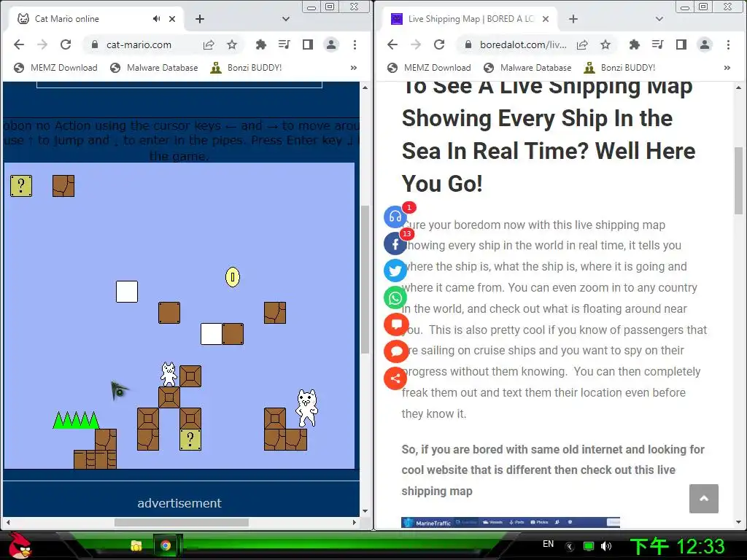Open profile avatar in Cat Mario window
The height and width of the screenshot is (560, 747).
[331, 44]
